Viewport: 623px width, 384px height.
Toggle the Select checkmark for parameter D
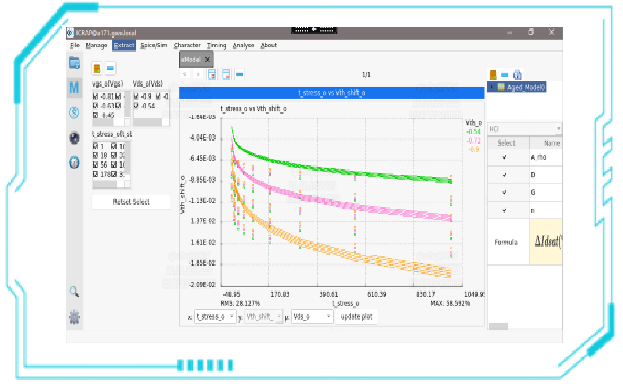(505, 175)
